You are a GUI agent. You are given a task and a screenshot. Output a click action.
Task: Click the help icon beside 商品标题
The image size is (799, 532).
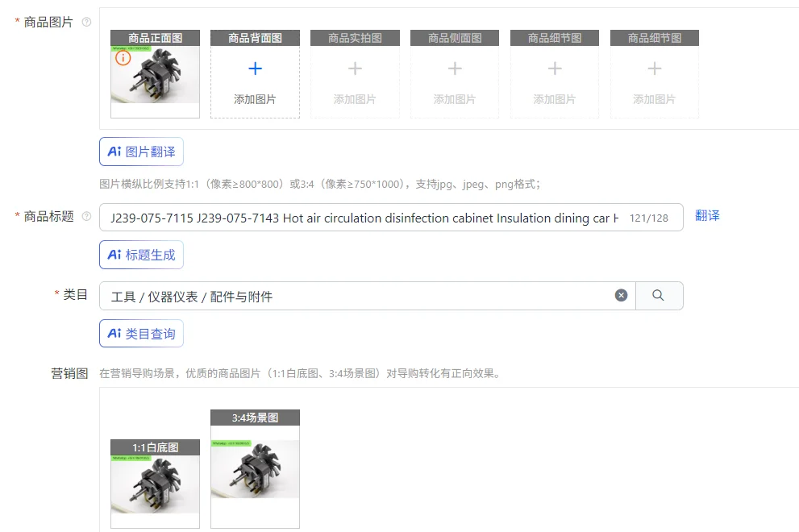pyautogui.click(x=86, y=217)
